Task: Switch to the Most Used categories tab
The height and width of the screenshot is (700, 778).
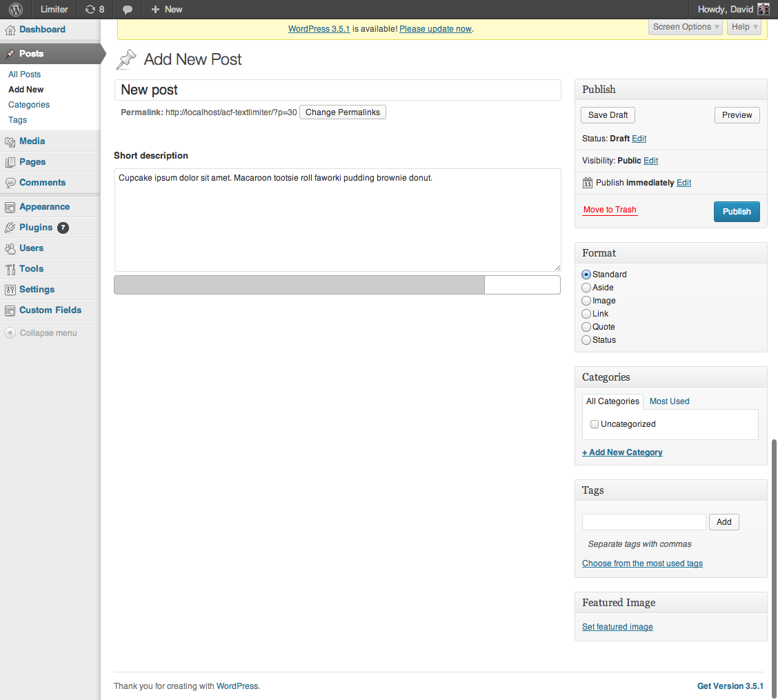Action: point(669,401)
